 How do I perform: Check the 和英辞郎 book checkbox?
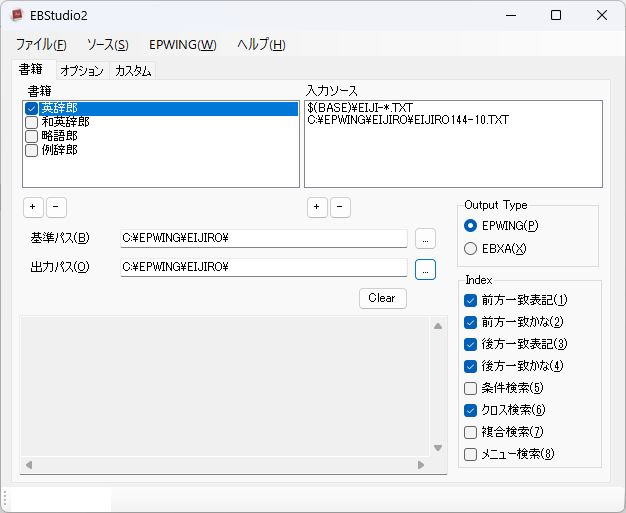tap(32, 122)
